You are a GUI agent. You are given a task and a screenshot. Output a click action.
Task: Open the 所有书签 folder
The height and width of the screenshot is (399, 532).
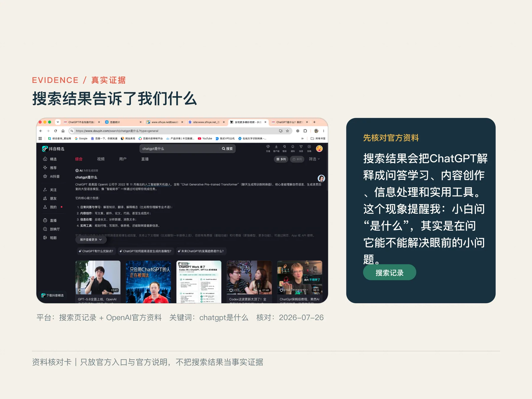tap(318, 138)
